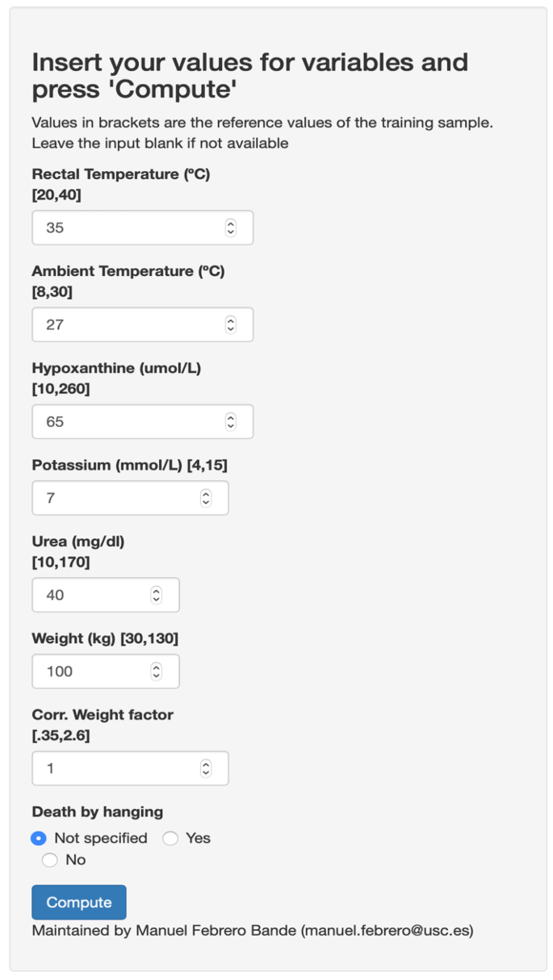Select 'No' for Death by hanging

[50, 860]
